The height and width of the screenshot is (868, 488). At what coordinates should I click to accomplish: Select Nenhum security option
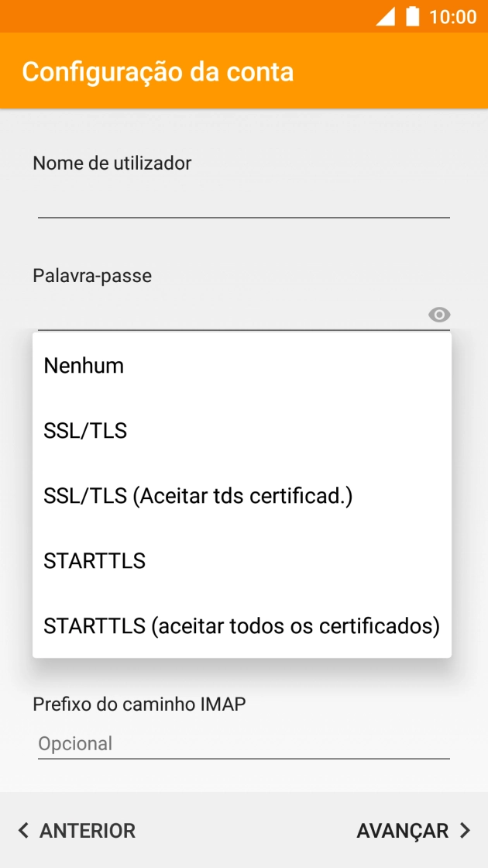[x=84, y=365]
